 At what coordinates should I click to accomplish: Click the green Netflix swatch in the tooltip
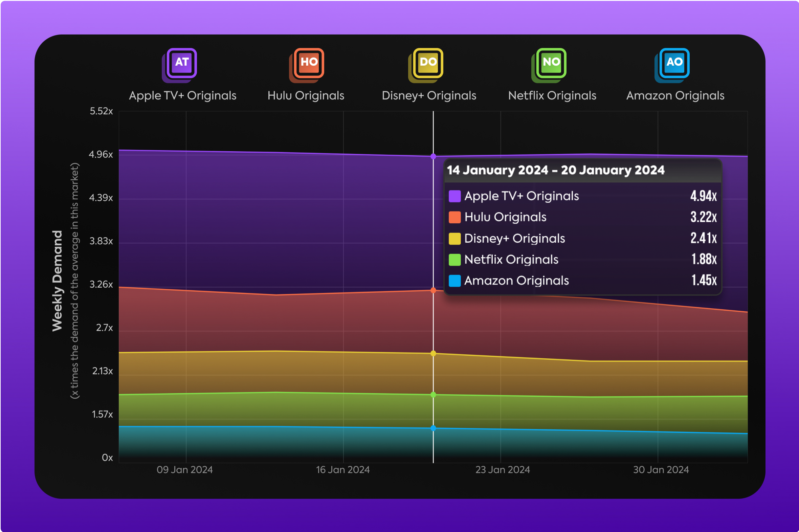(454, 260)
